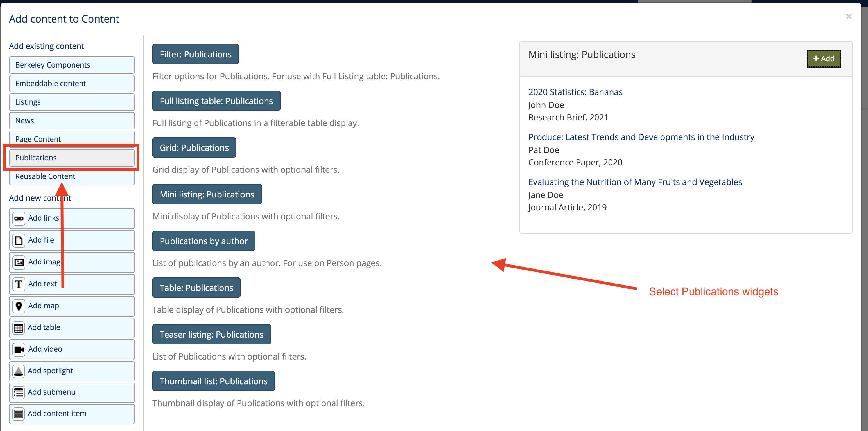Choose Publications by author widget
Image resolution: width=868 pixels, height=431 pixels.
204,241
